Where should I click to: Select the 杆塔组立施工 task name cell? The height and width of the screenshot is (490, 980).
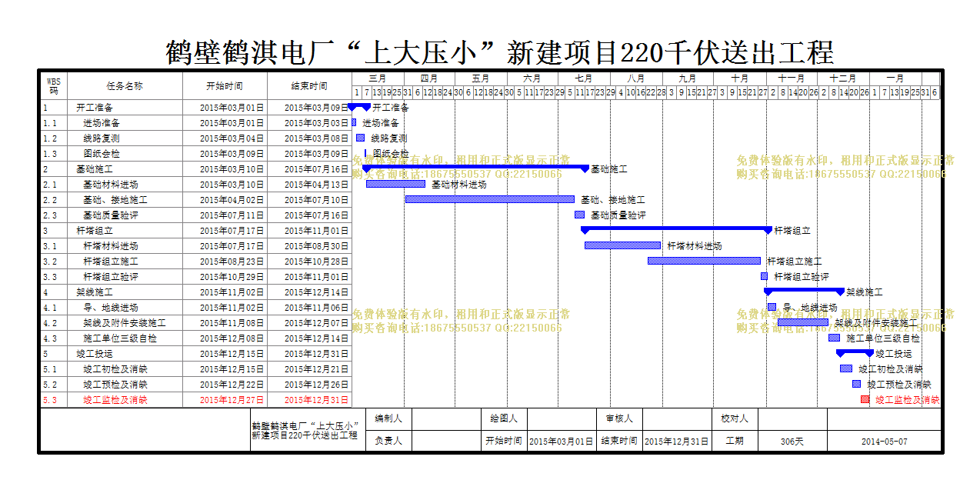pos(125,262)
